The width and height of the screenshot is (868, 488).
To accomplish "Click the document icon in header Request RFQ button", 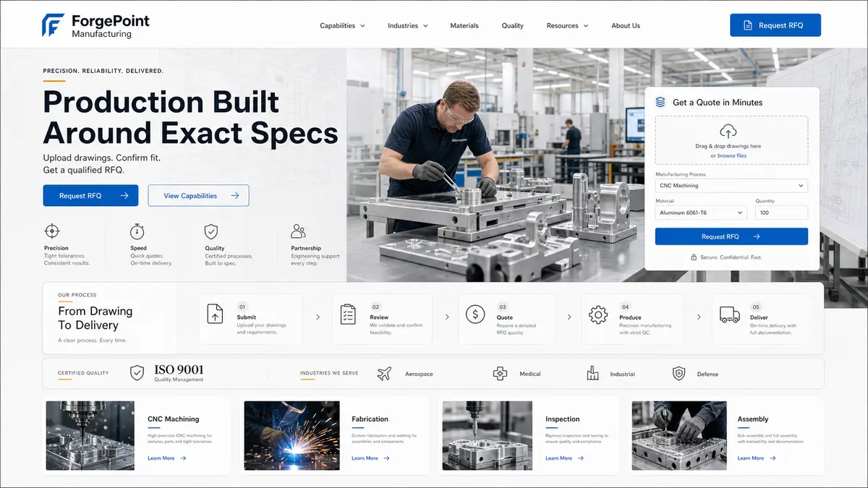I will click(748, 25).
